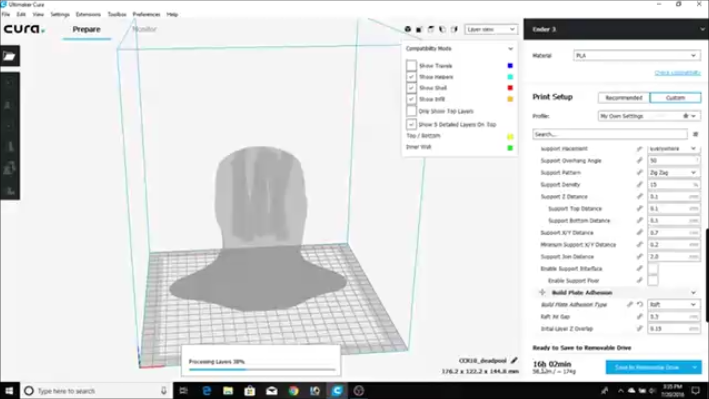Select Custom print setup mode

[676, 98]
